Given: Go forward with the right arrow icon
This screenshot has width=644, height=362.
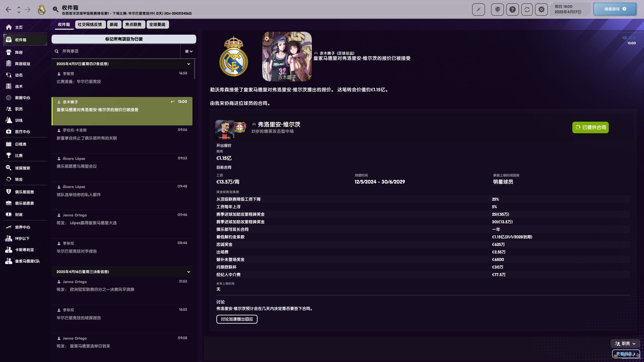Looking at the screenshot, I should pyautogui.click(x=28, y=10).
